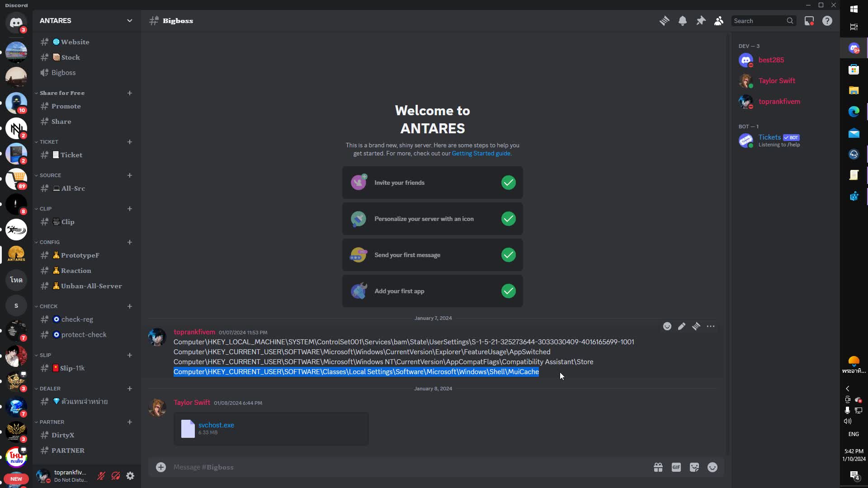Open user settings gear
Viewport: 868px width, 488px height.
pos(130,476)
